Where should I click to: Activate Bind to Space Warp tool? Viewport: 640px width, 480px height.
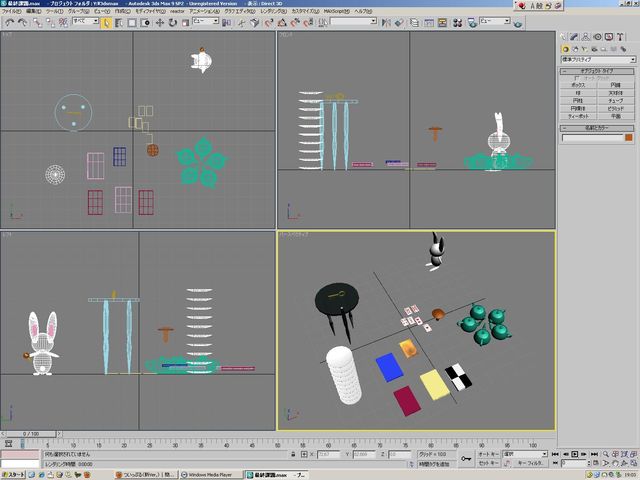[x=63, y=22]
